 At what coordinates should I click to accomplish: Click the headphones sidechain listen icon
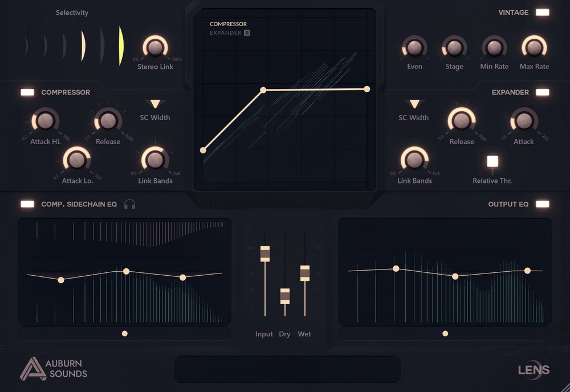pyautogui.click(x=129, y=204)
